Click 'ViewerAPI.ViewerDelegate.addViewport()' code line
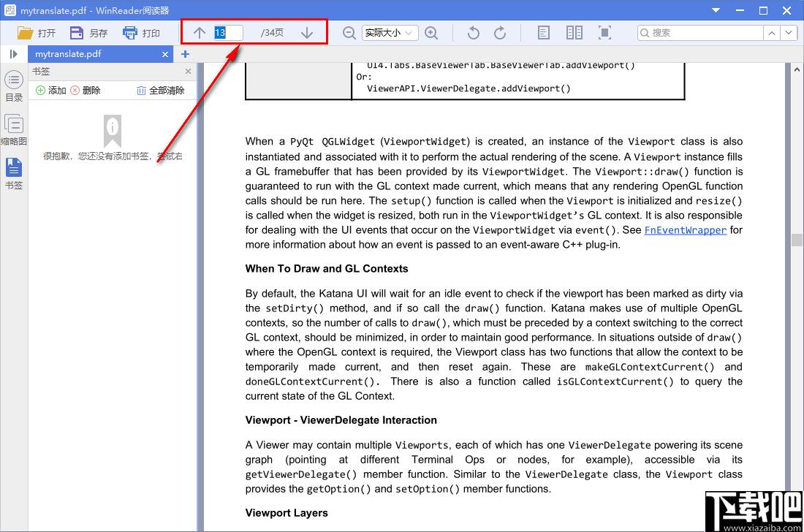This screenshot has height=532, width=804. (469, 88)
